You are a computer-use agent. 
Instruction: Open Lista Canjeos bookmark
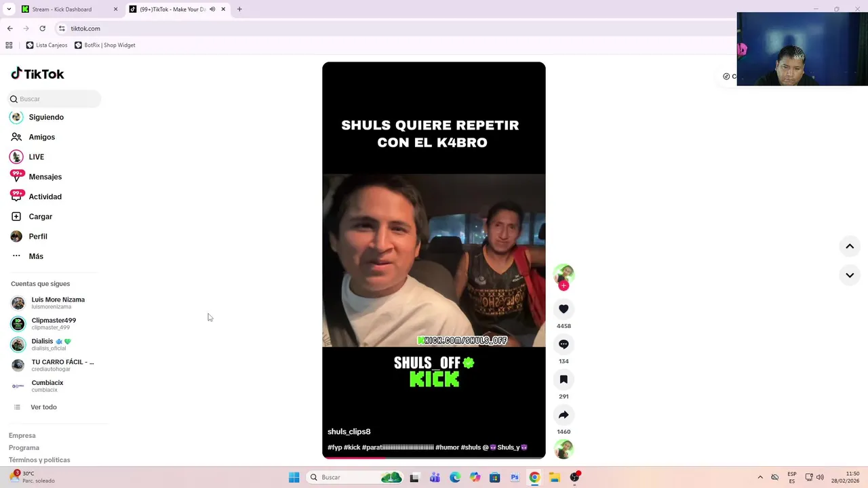(47, 45)
